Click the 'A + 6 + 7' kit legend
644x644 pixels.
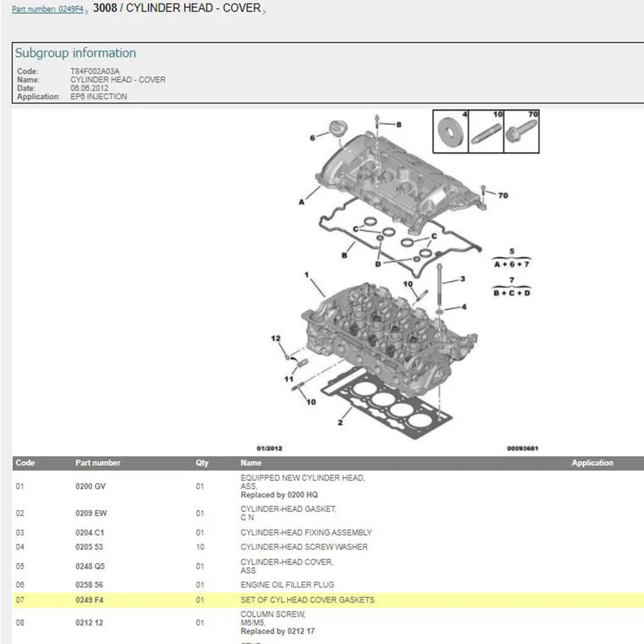[511, 264]
